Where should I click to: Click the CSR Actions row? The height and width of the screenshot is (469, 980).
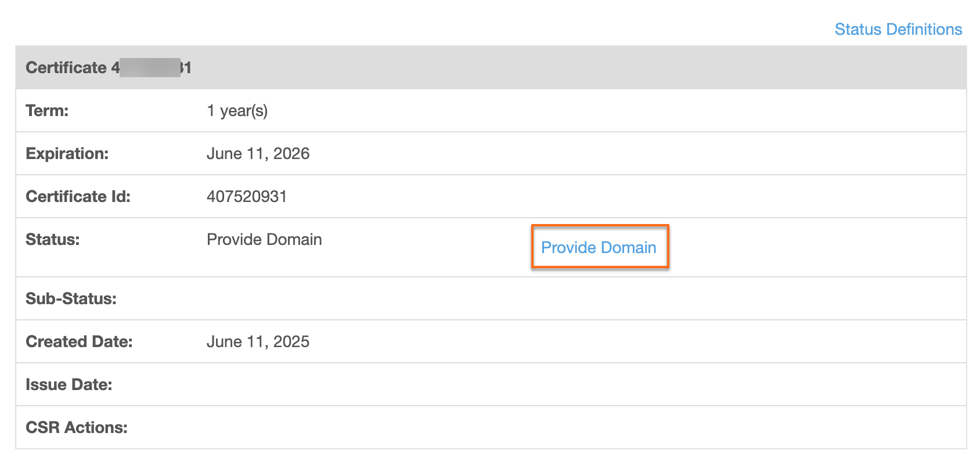pyautogui.click(x=75, y=427)
